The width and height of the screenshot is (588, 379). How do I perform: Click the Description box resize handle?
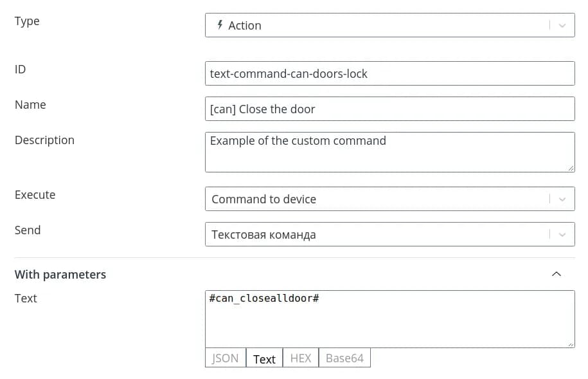[x=571, y=168]
